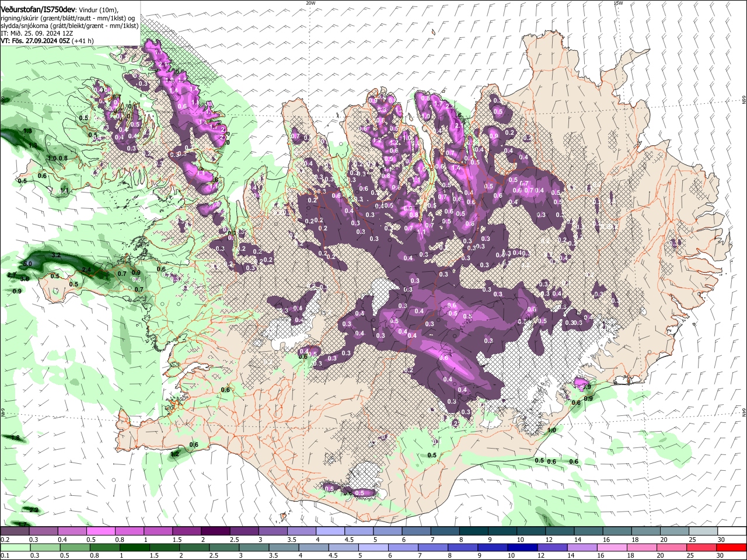Select the 1.5 magenta-purple snow legend swatch

pyautogui.click(x=187, y=531)
